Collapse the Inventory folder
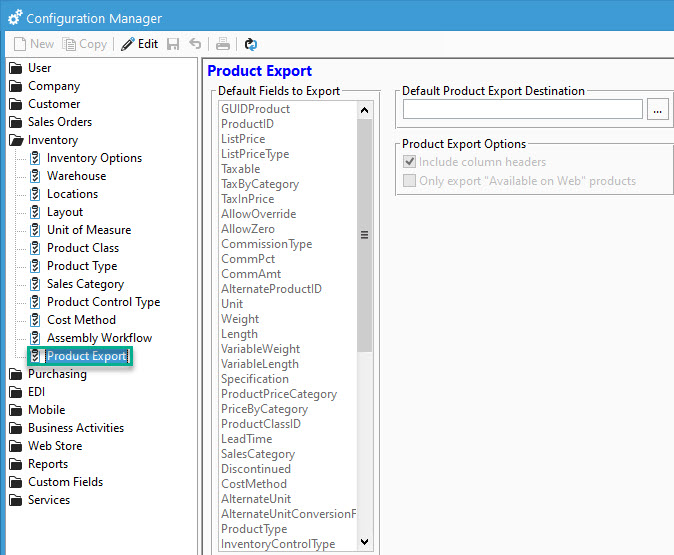Viewport: 674px width, 555px height. point(52,140)
